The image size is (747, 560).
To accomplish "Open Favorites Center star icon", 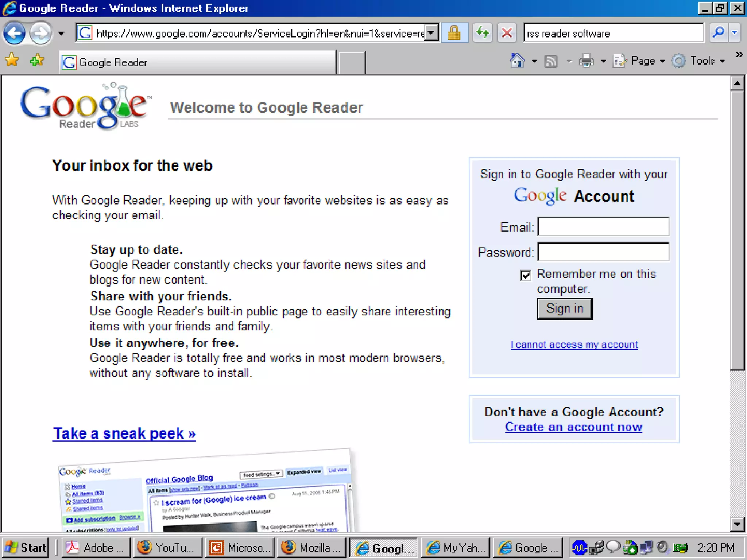I will tap(12, 60).
